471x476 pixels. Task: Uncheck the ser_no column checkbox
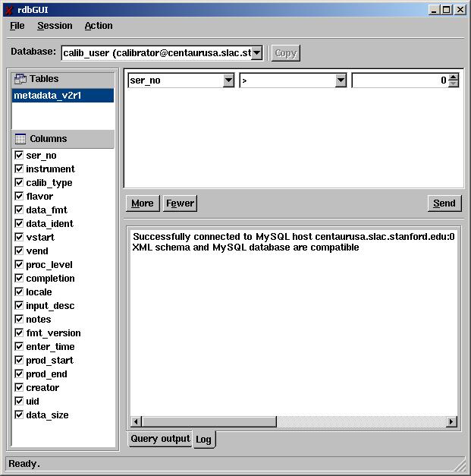pyautogui.click(x=19, y=156)
